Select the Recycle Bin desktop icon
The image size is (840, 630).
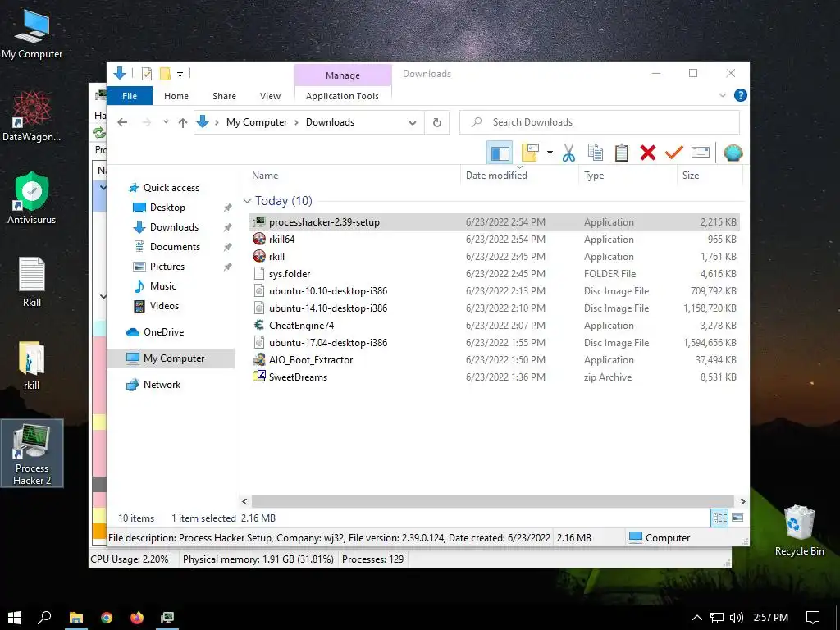click(799, 531)
